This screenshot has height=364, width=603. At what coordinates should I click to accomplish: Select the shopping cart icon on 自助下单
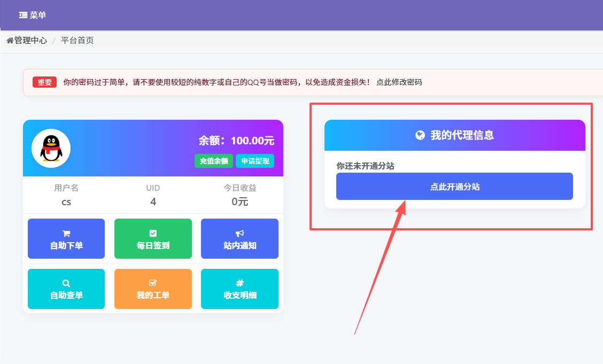pos(66,233)
